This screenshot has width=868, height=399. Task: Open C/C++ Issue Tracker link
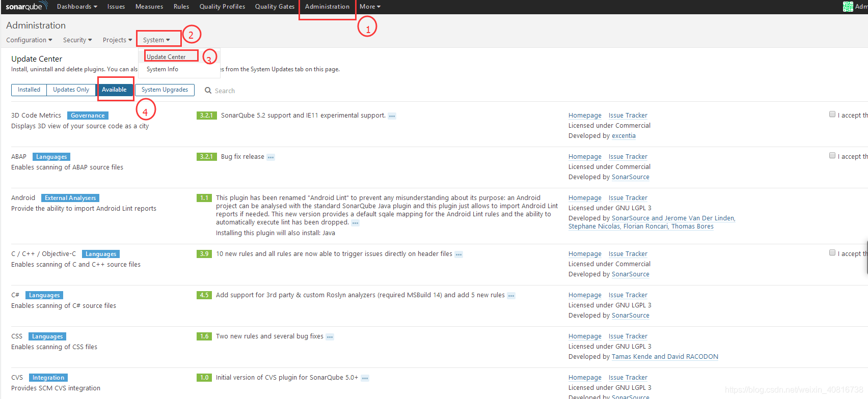pos(628,254)
